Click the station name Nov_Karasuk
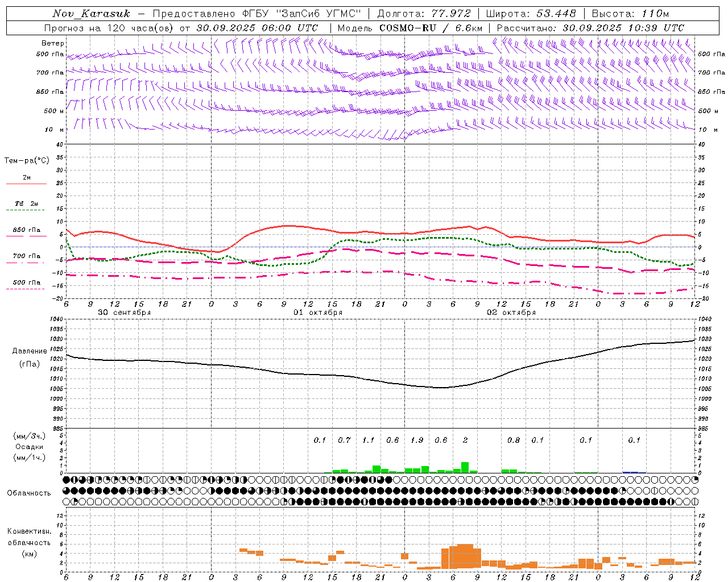Viewport: 728px width, 582px height. pos(91,14)
